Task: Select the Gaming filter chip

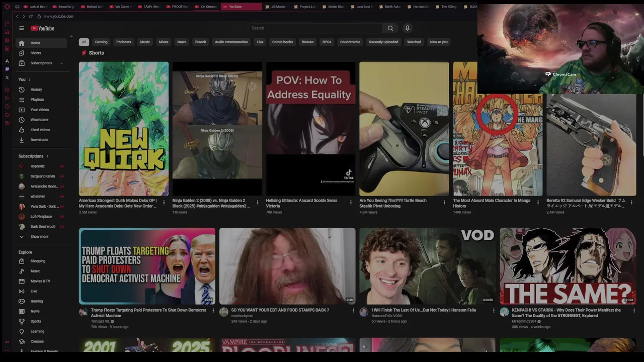Action: click(101, 42)
